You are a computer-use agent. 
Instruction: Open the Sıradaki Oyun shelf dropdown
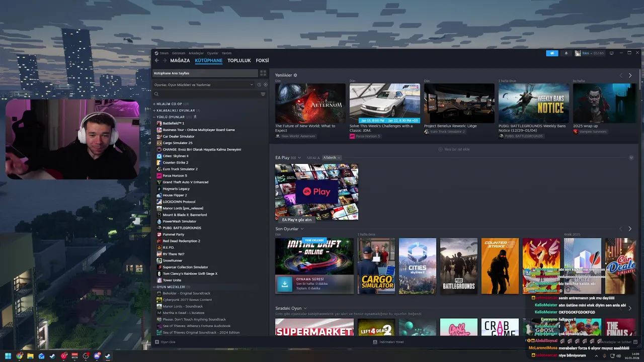[305, 308]
